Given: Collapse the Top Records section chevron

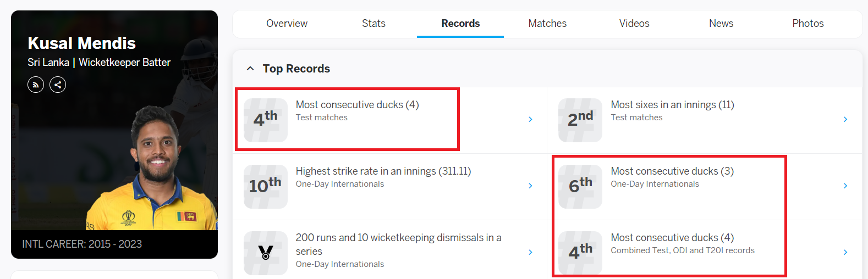Looking at the screenshot, I should 250,69.
